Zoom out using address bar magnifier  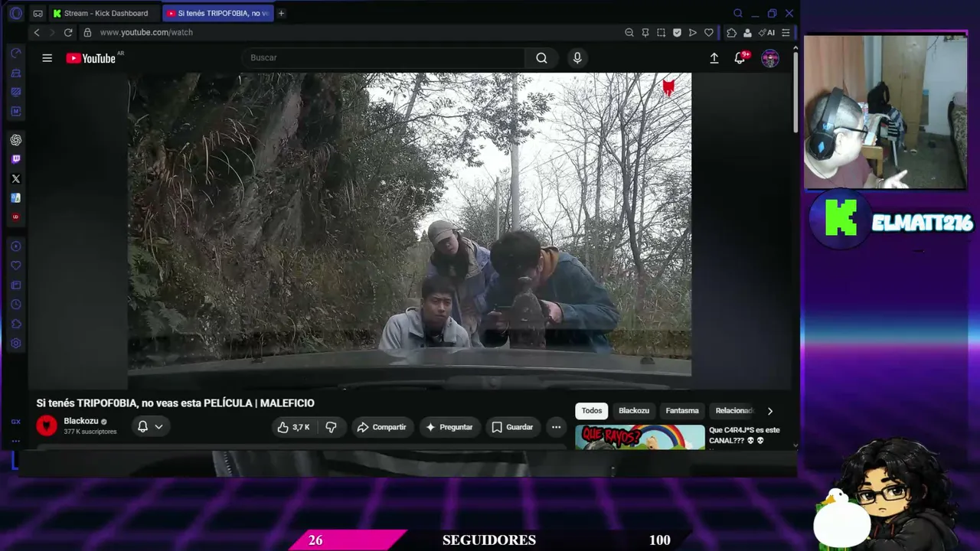tap(629, 33)
